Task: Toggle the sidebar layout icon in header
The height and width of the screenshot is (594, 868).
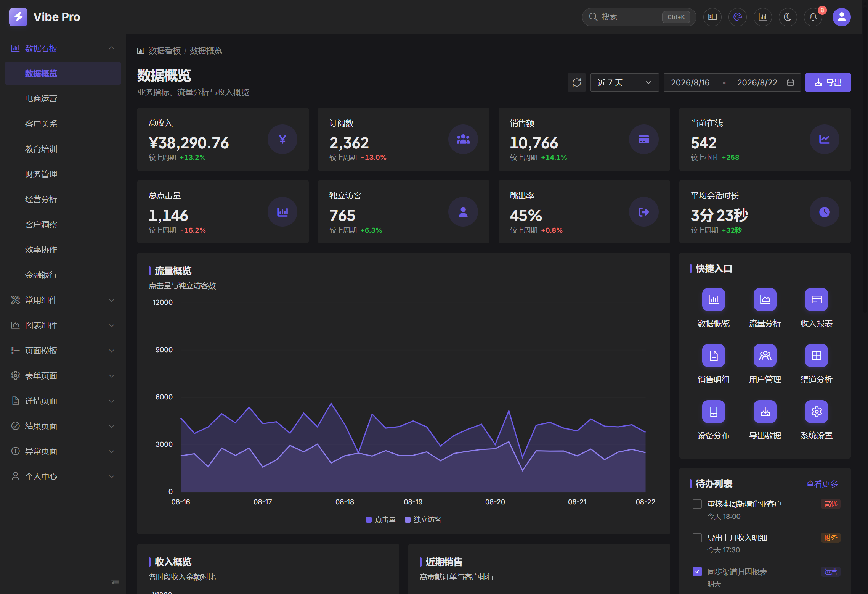Action: pyautogui.click(x=712, y=17)
